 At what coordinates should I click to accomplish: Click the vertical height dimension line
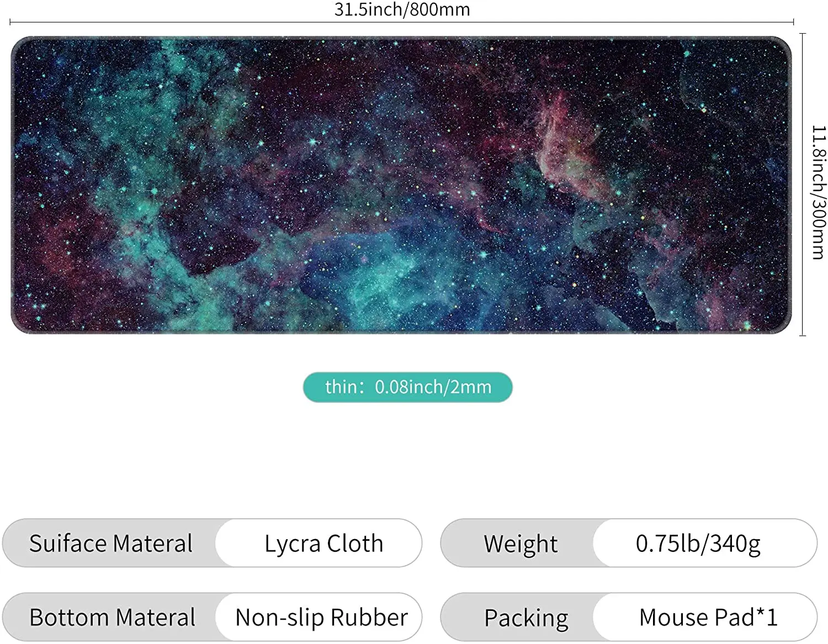pos(803,184)
